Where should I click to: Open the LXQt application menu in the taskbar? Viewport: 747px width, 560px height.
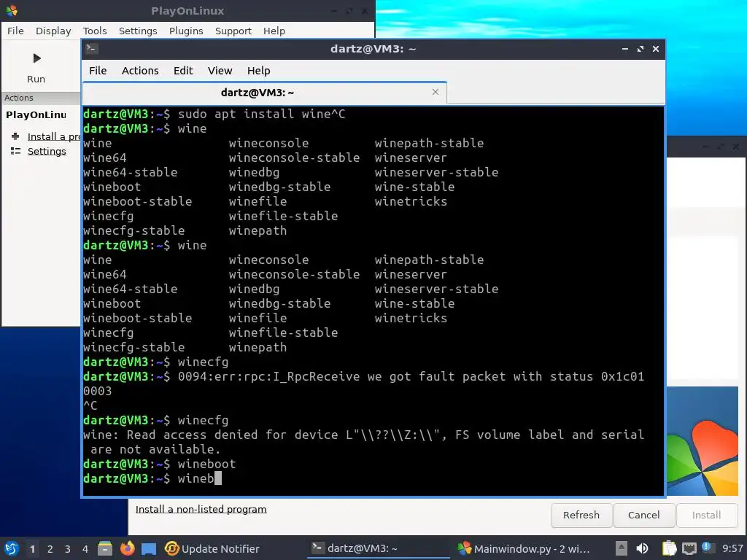(x=12, y=548)
